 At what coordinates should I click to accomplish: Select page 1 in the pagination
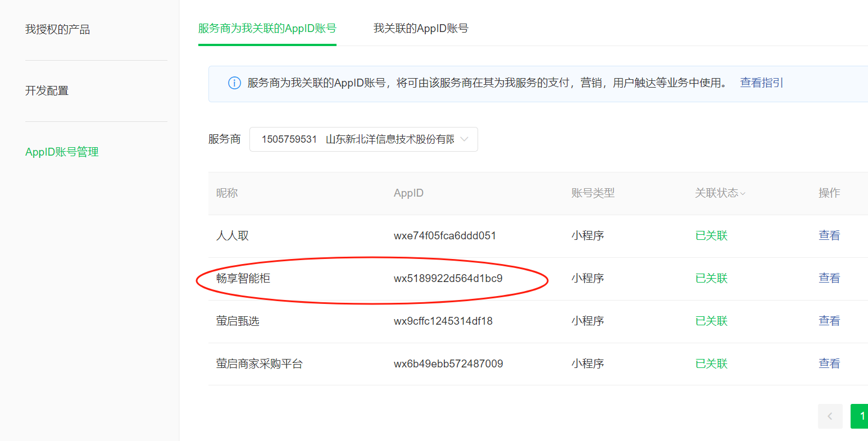coord(860,416)
